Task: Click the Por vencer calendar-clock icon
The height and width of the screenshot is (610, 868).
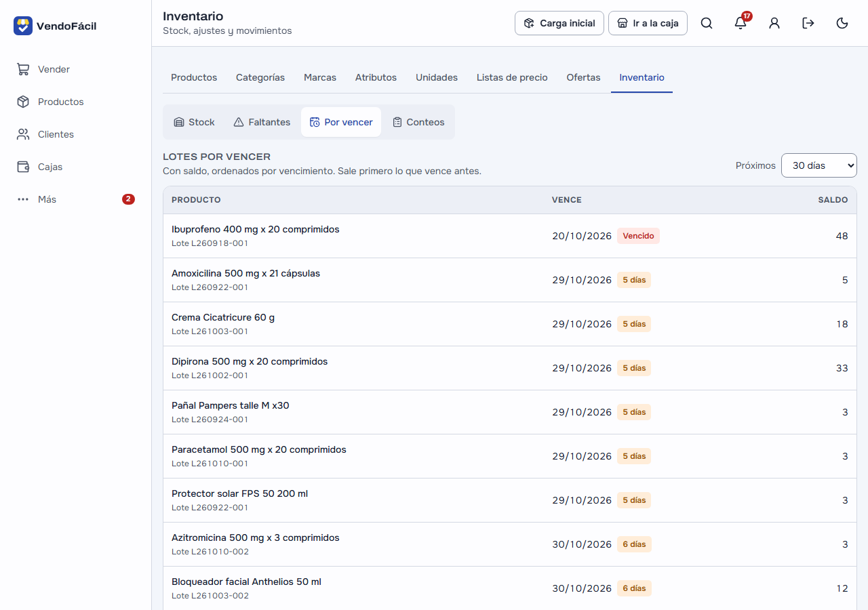Action: [315, 122]
